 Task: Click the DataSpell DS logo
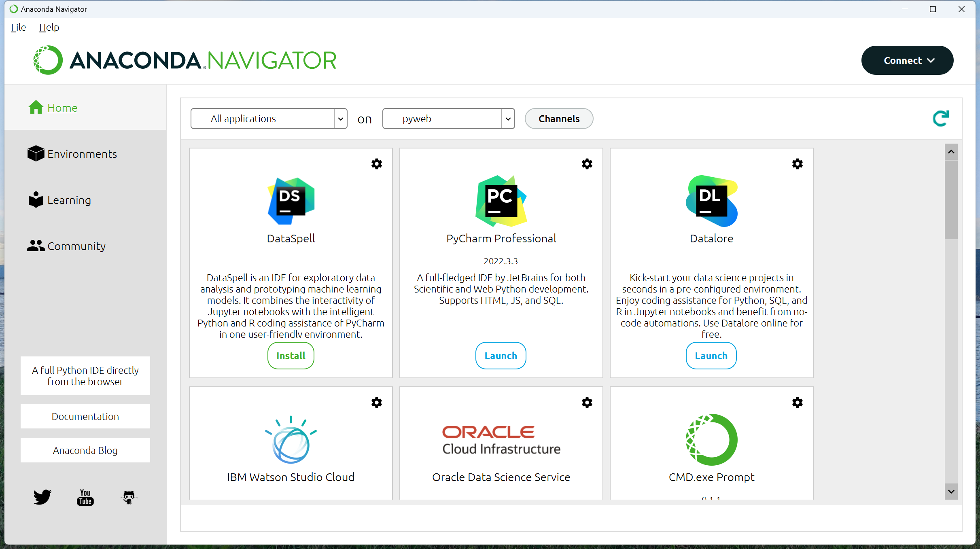pyautogui.click(x=291, y=201)
